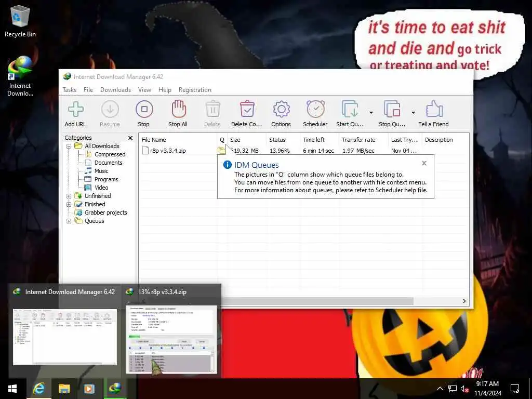532x399 pixels.
Task: Sort by Size column header
Action: tap(247, 140)
